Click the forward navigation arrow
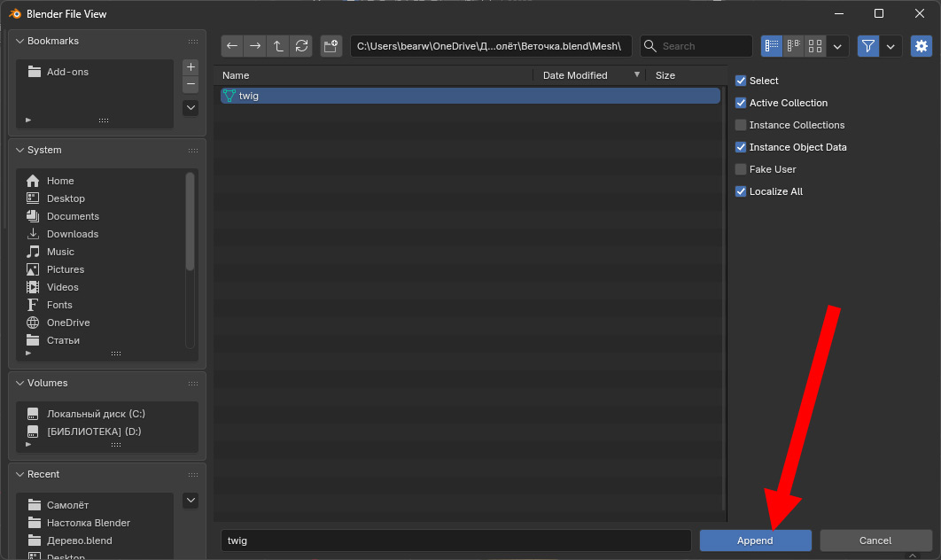The image size is (941, 560). tap(255, 46)
